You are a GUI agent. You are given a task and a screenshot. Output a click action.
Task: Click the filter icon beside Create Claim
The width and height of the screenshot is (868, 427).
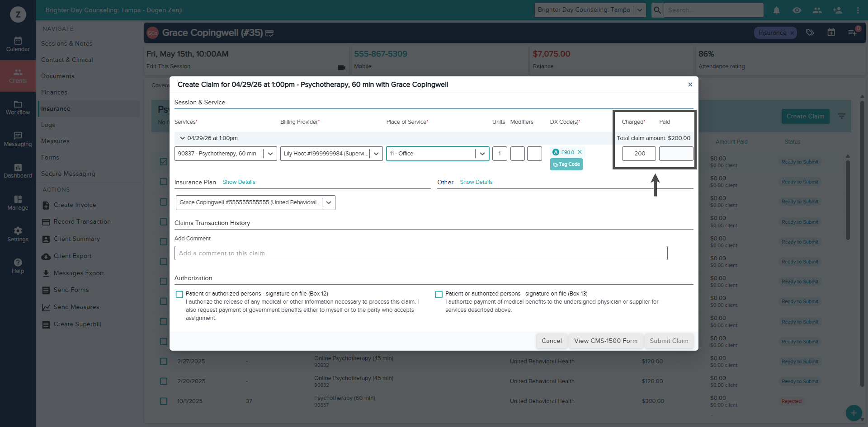(x=842, y=116)
